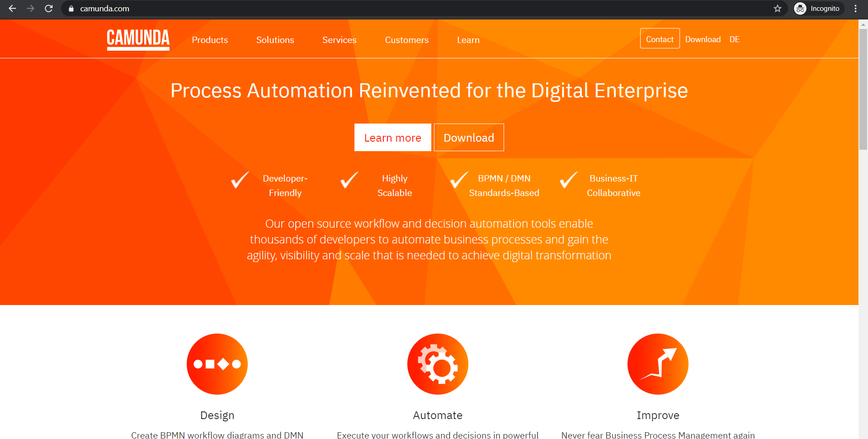The height and width of the screenshot is (439, 868).
Task: Click the page vertical scrollbar thumb
Action: (x=863, y=89)
